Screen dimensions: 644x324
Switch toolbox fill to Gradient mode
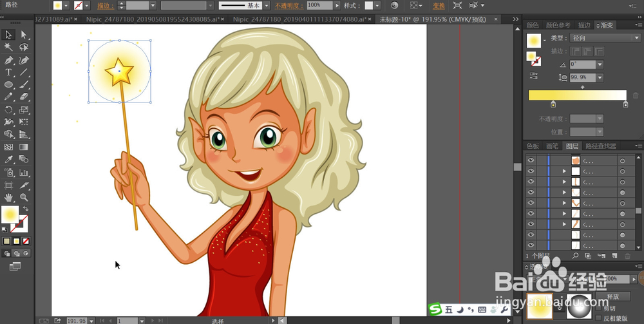pos(17,241)
